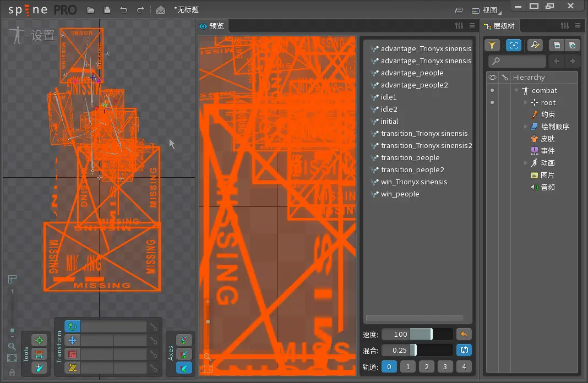588x383 pixels.
Task: Expand the root bone node
Action: point(526,102)
